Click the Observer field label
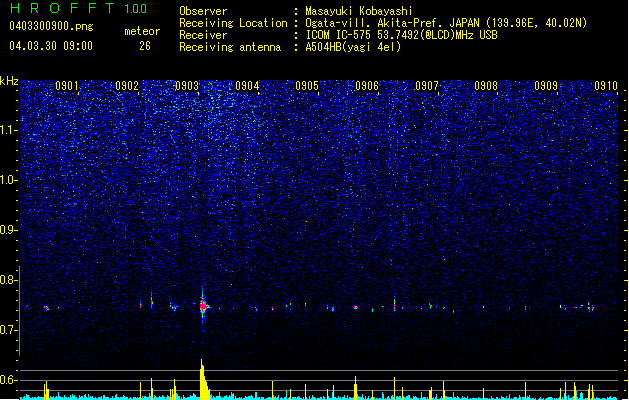 (203, 11)
